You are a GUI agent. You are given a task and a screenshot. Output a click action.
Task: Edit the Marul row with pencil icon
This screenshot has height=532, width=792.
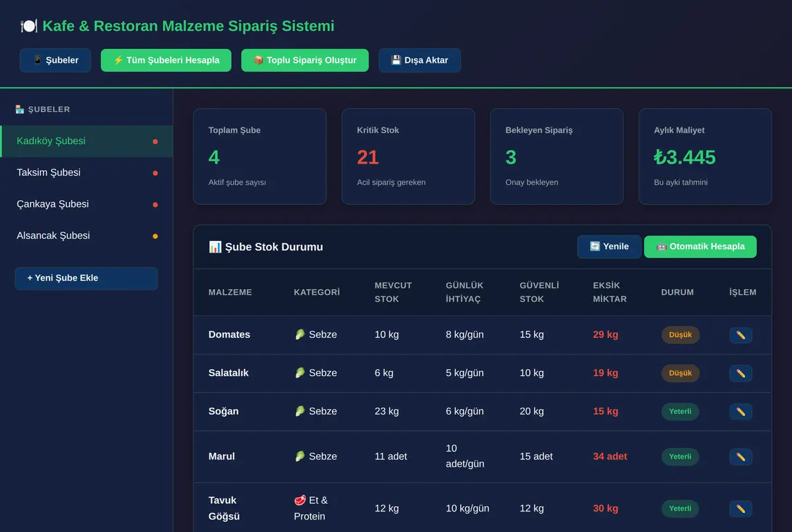click(741, 457)
